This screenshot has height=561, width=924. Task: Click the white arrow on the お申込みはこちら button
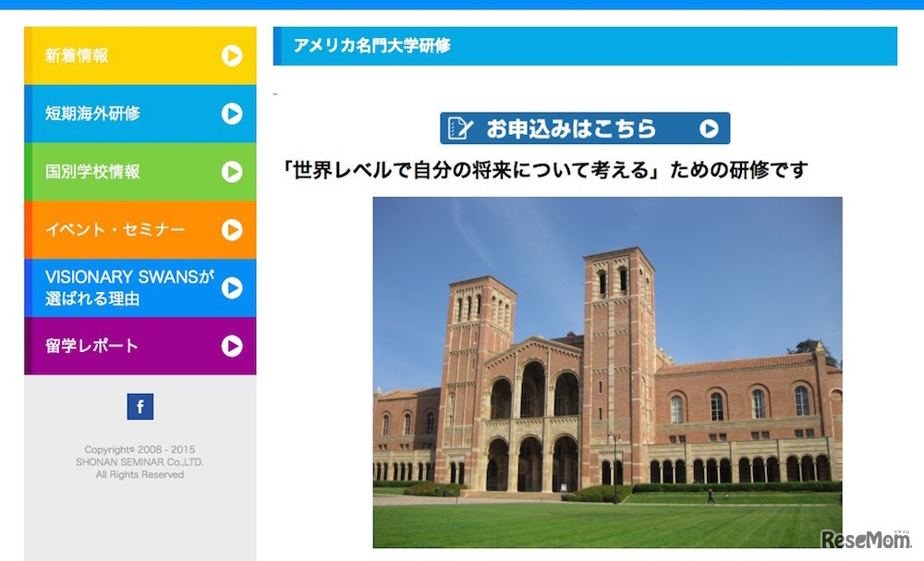pos(708,128)
